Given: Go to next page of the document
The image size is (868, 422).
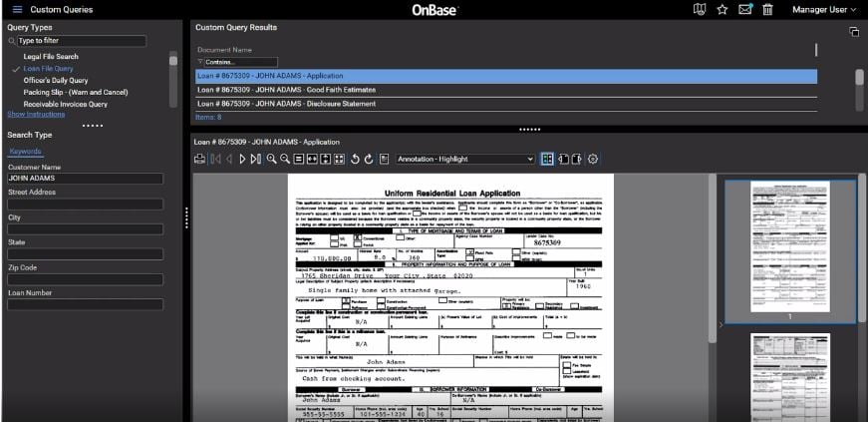Looking at the screenshot, I should (x=242, y=160).
